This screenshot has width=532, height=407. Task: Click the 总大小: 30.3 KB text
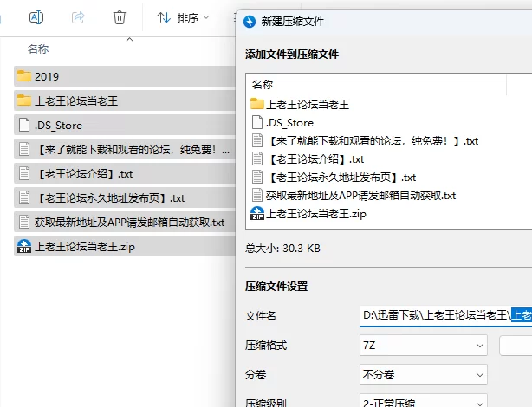[x=282, y=249]
